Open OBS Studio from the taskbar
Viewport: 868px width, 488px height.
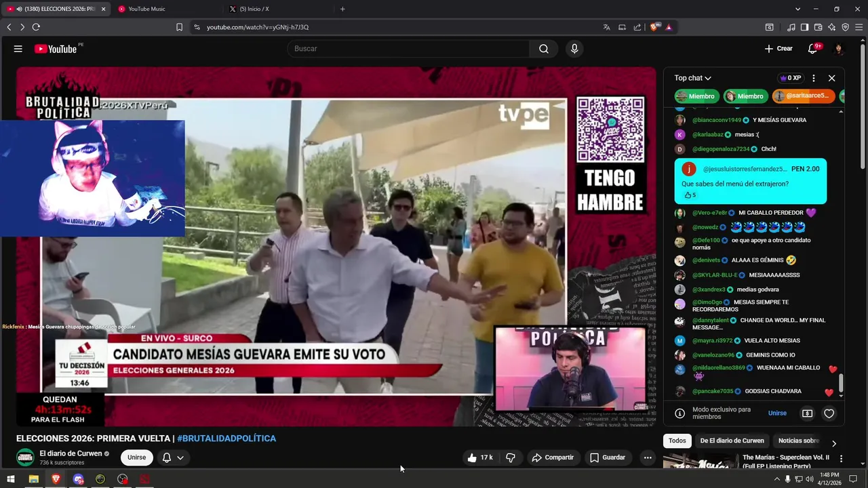pyautogui.click(x=122, y=479)
